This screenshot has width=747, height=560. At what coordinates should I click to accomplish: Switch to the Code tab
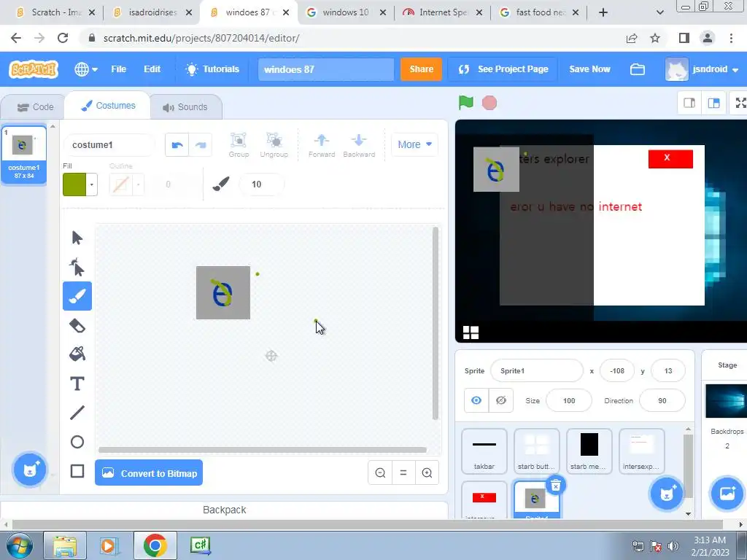(x=35, y=107)
